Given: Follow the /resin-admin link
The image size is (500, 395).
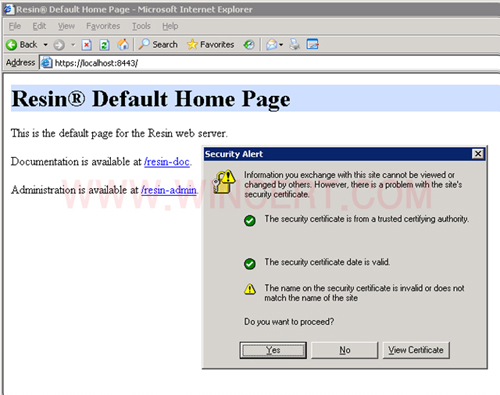Looking at the screenshot, I should click(169, 190).
